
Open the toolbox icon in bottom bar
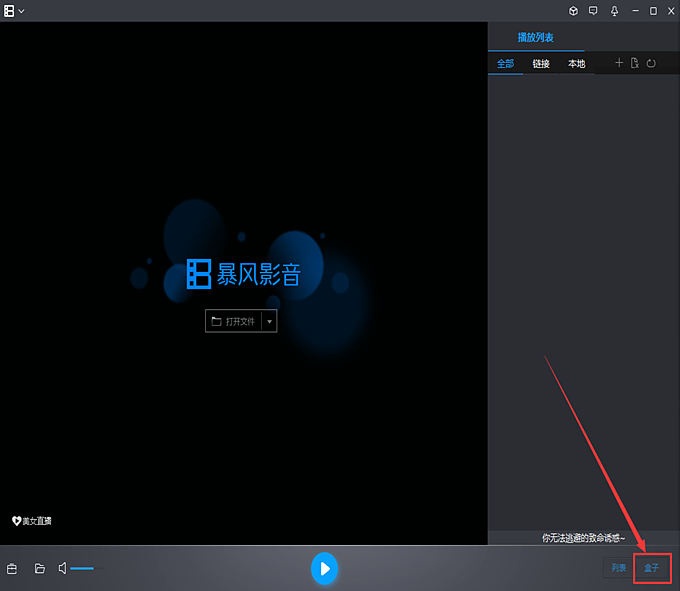pyautogui.click(x=12, y=568)
